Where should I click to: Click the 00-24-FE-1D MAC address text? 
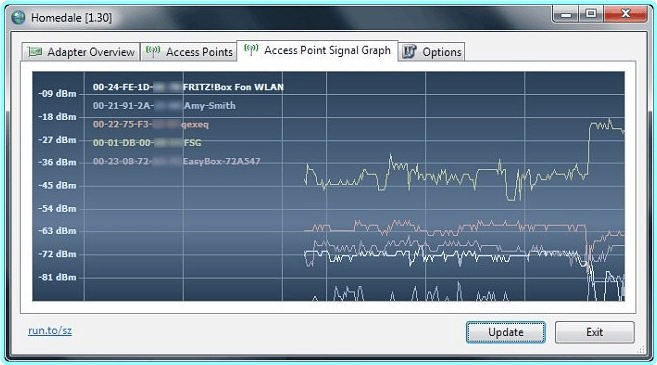123,87
